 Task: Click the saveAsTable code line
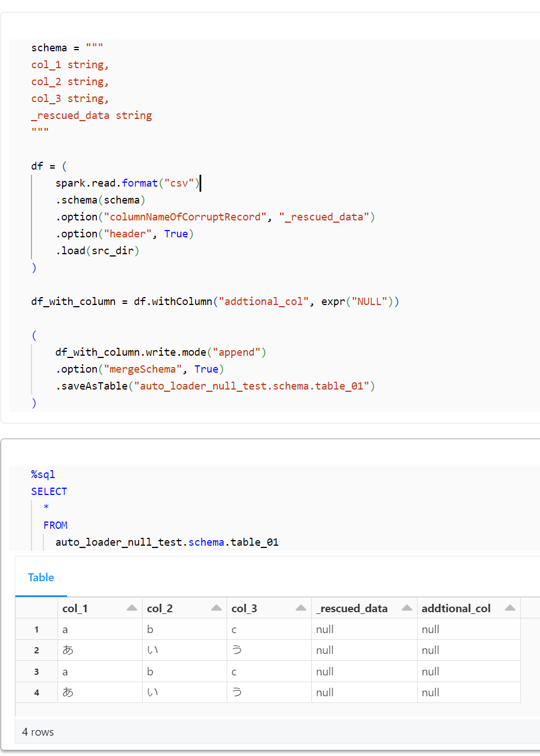[215, 386]
